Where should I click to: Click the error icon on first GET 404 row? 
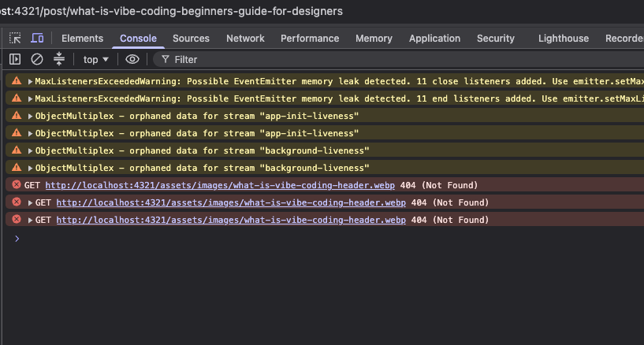[x=17, y=184]
